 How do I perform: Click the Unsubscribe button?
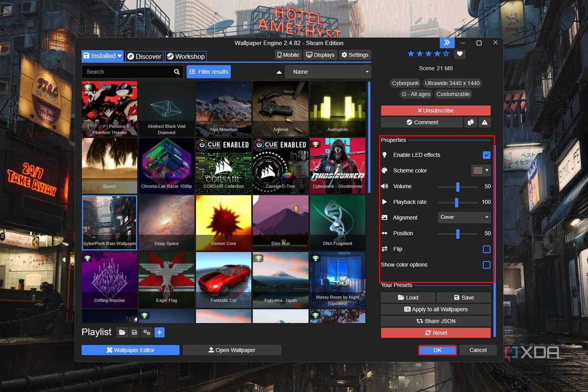click(436, 111)
